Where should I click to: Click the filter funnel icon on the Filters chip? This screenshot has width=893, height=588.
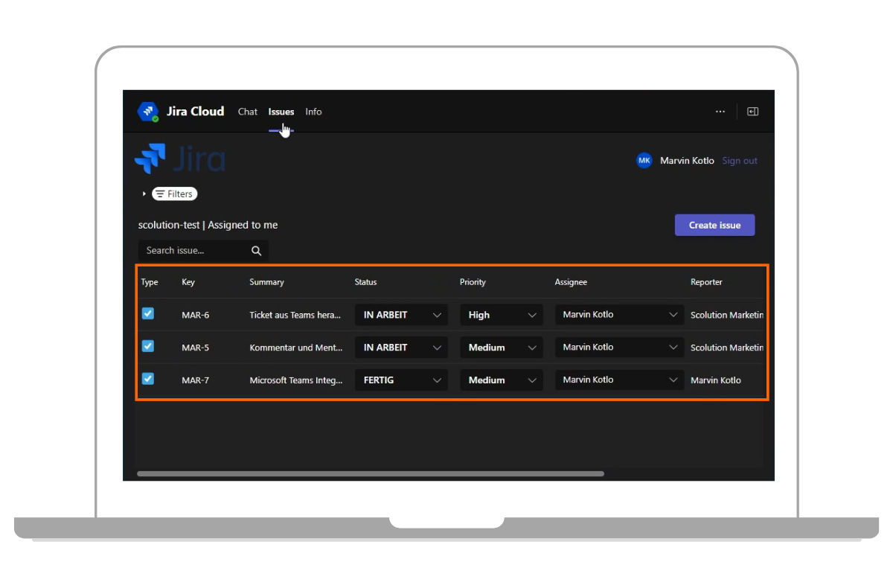click(161, 194)
